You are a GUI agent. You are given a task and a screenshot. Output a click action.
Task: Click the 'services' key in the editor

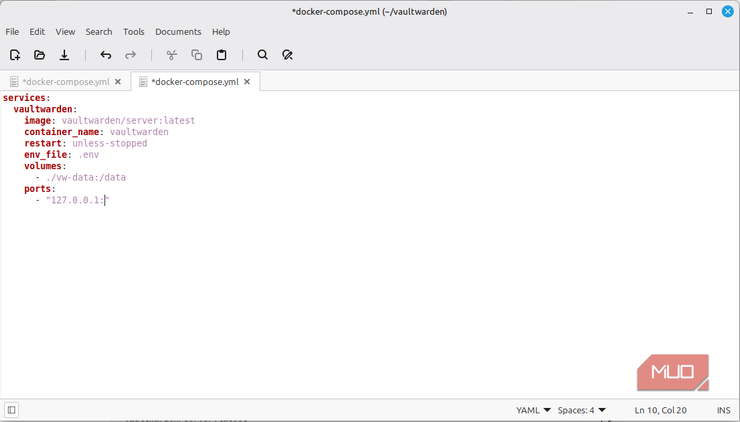point(24,98)
